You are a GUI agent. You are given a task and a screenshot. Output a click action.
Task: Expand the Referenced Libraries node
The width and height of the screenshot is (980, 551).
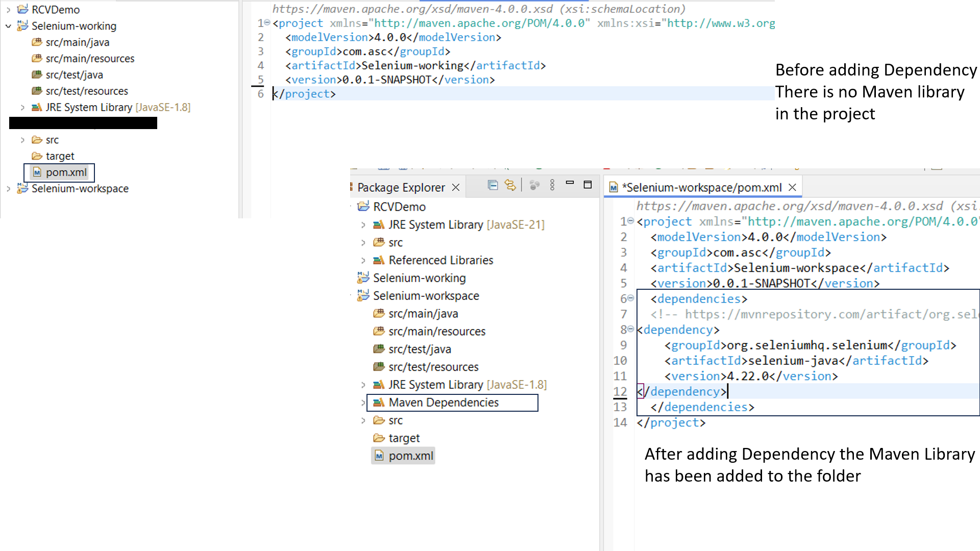click(x=363, y=260)
